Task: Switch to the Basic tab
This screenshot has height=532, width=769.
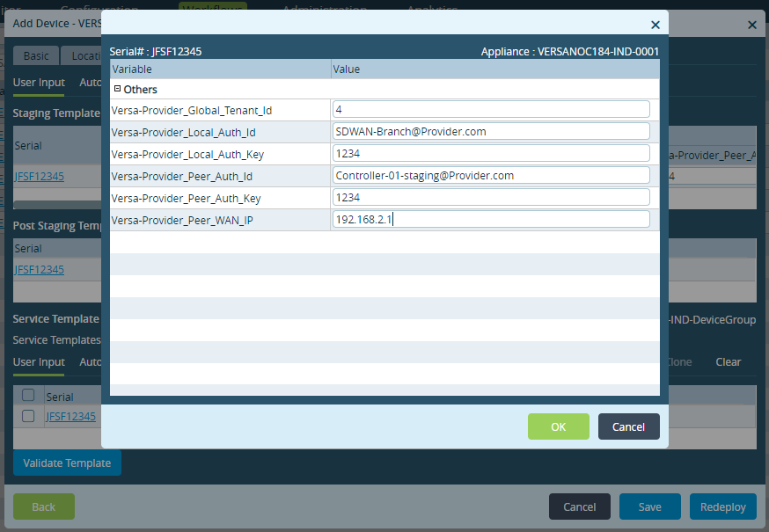Action: (x=36, y=56)
